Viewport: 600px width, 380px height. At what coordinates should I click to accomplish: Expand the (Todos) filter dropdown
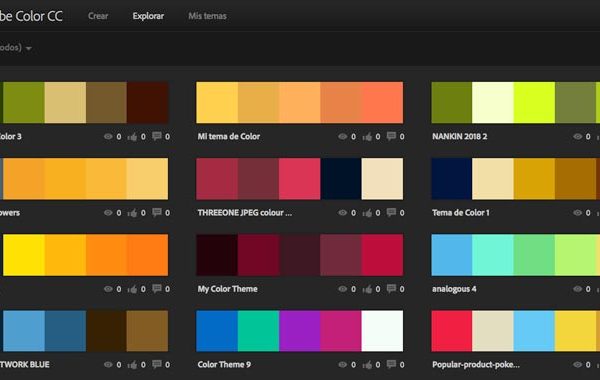click(15, 48)
